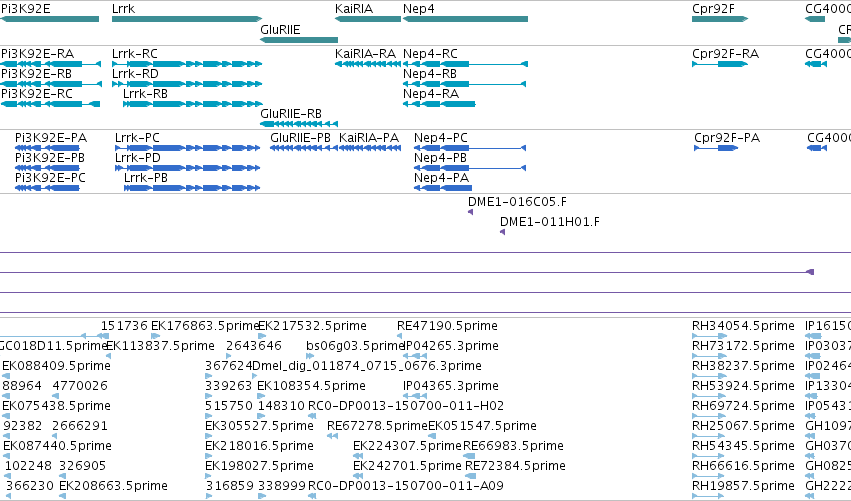Click EST label EK113837.5prime

pyautogui.click(x=160, y=346)
